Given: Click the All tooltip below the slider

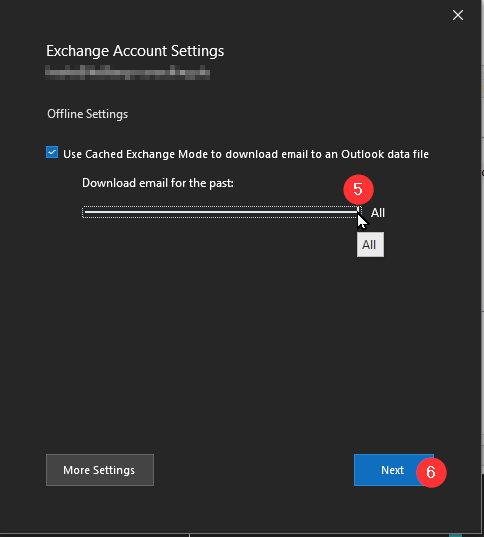Looking at the screenshot, I should pyautogui.click(x=370, y=245).
